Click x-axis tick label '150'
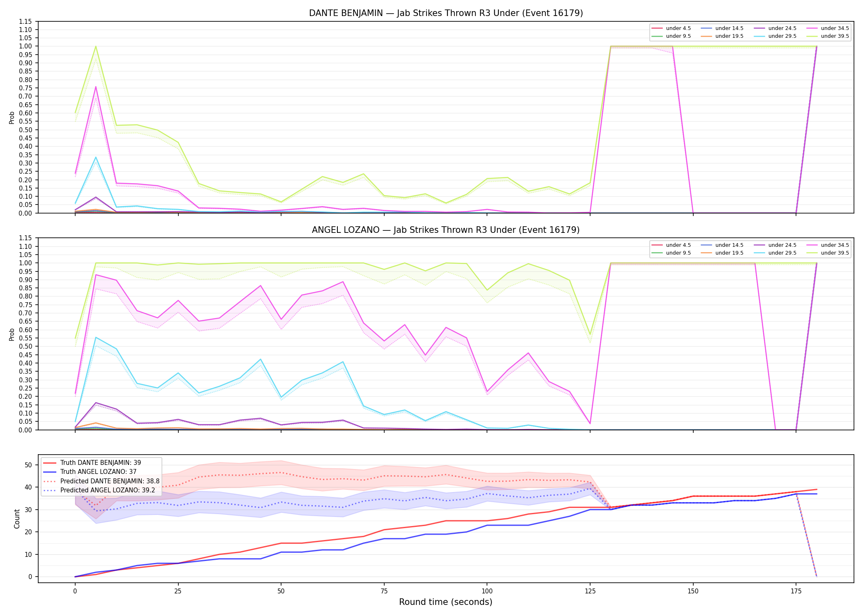This screenshot has width=863, height=616. [693, 591]
